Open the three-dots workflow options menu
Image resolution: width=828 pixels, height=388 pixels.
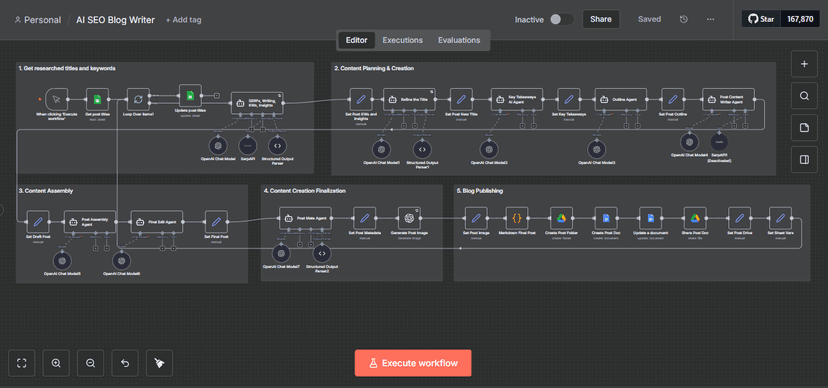point(711,20)
